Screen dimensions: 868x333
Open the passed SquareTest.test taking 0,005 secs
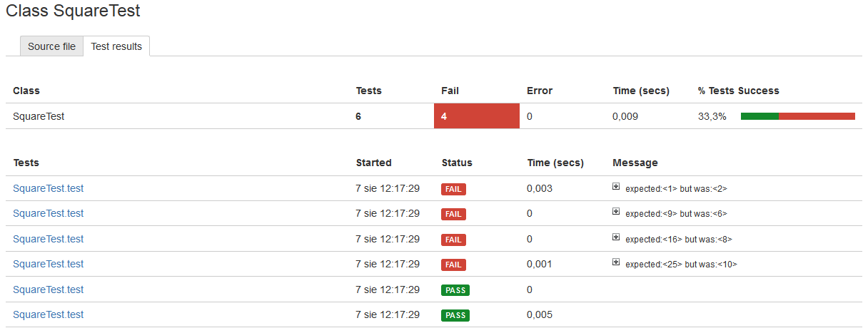tap(48, 314)
